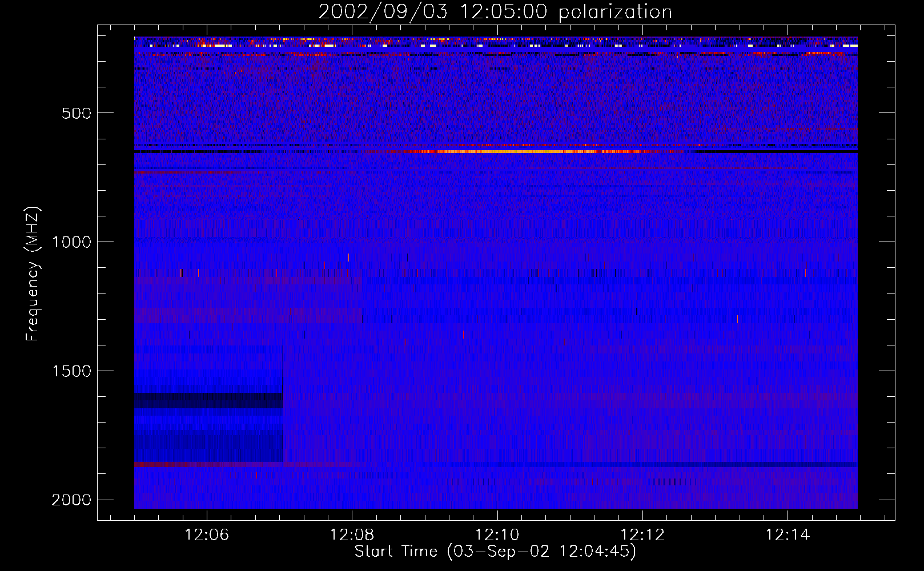Select the 1000 frequency axis label
The image size is (924, 571).
72,242
